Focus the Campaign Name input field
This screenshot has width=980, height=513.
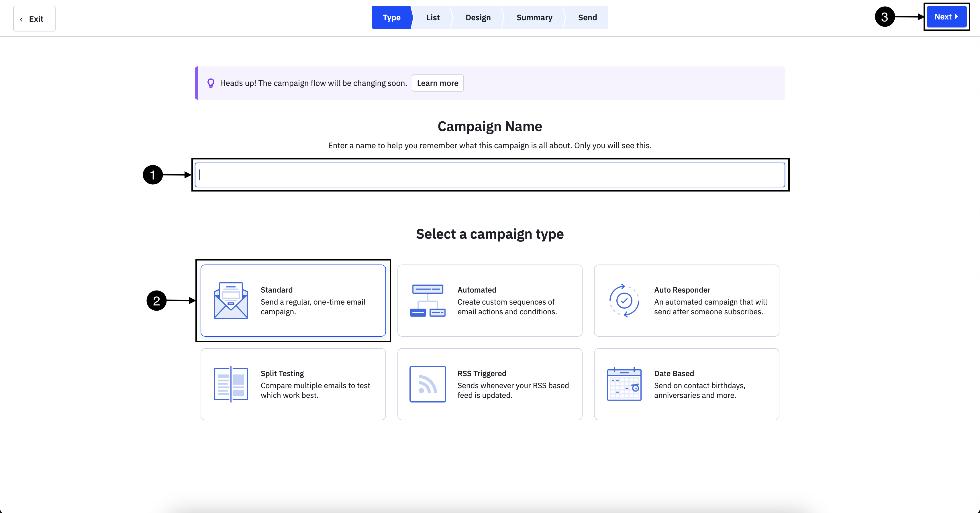tap(490, 175)
